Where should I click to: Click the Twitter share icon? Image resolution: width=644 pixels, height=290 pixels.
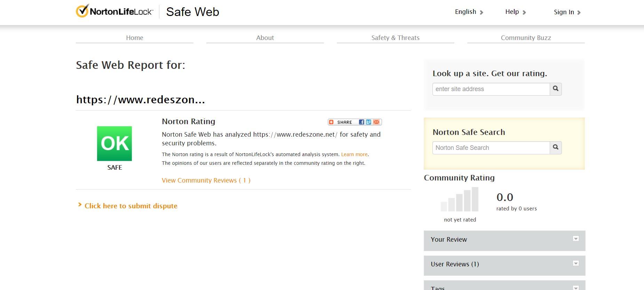pos(368,122)
